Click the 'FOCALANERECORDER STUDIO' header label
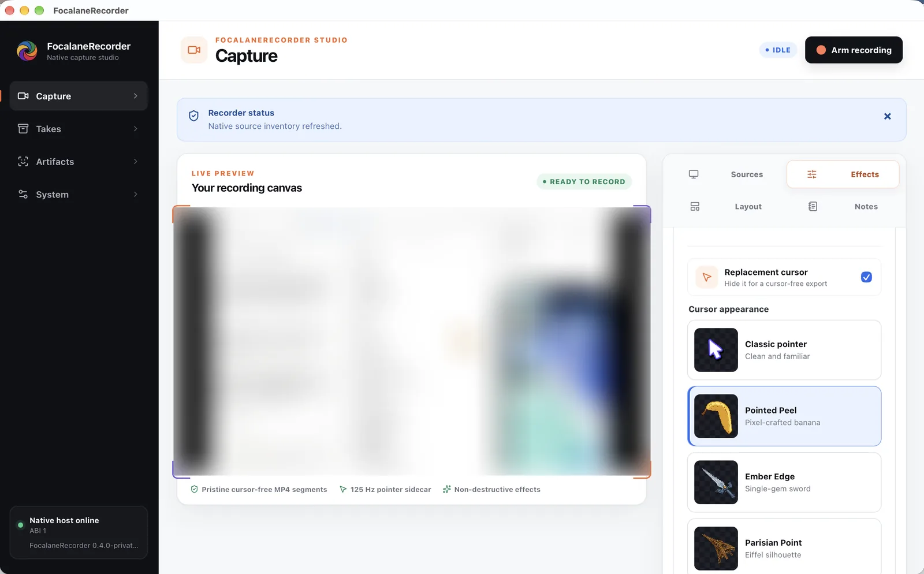Image resolution: width=924 pixels, height=574 pixels. tap(281, 40)
